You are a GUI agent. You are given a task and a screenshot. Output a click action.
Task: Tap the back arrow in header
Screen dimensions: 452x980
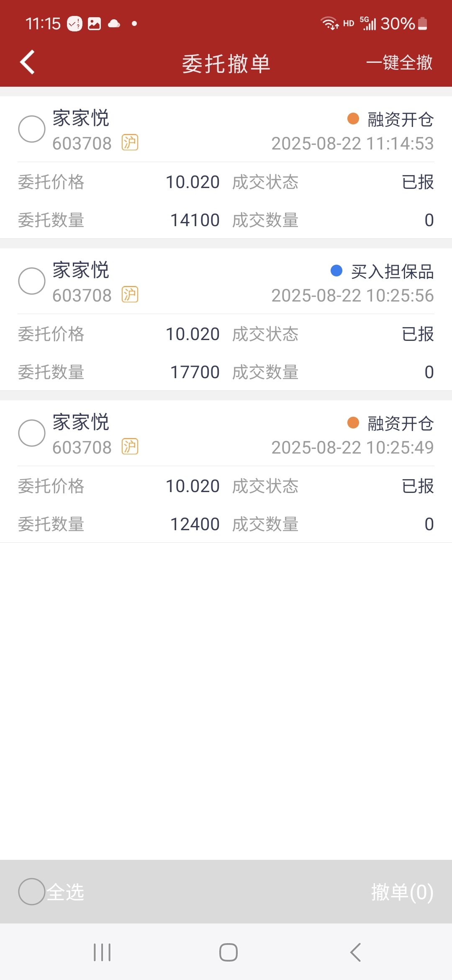pos(27,62)
